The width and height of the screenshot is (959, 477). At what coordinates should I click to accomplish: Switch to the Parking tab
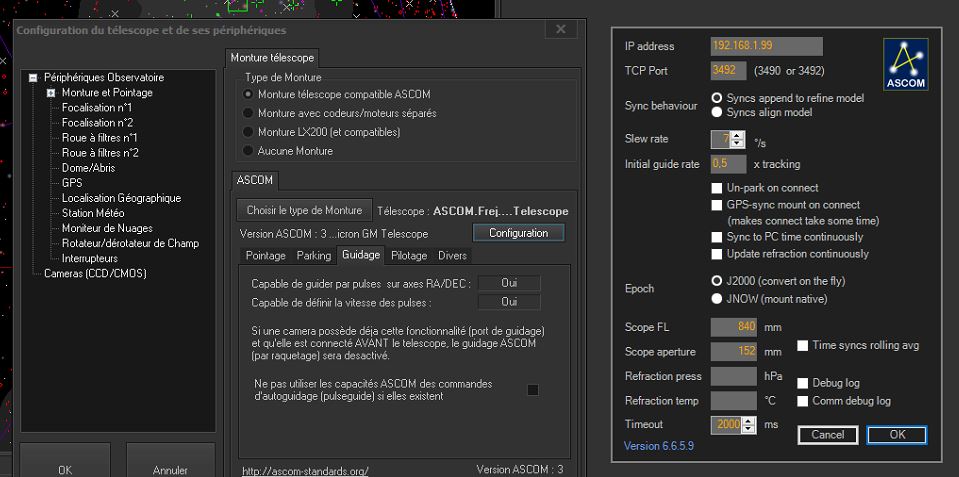(314, 256)
